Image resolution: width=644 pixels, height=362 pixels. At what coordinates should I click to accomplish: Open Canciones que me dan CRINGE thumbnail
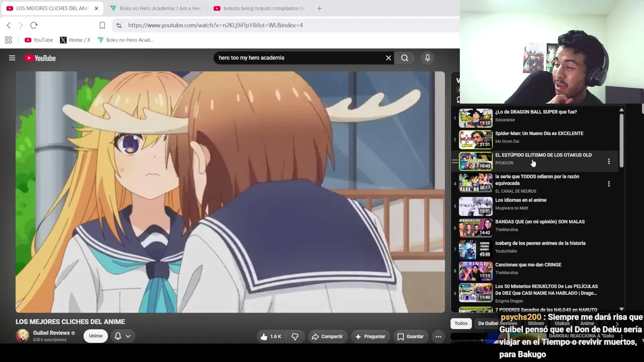[475, 271]
